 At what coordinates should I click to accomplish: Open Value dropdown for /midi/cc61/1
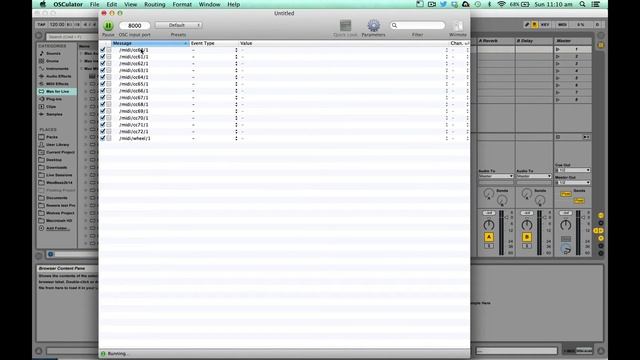(447, 57)
